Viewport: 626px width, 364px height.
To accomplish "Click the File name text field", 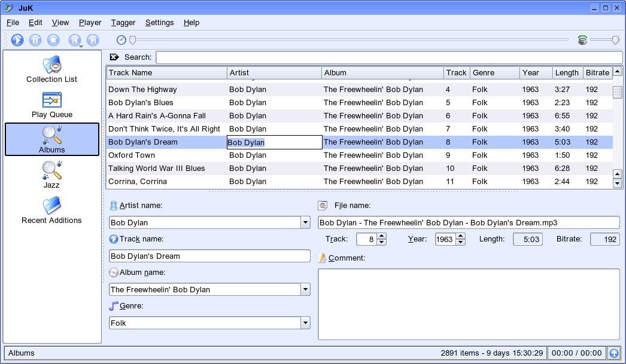I will (x=469, y=222).
